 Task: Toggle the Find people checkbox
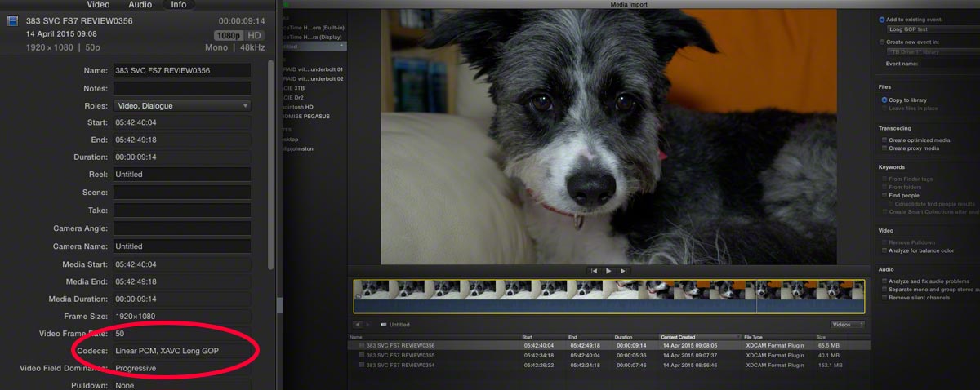pyautogui.click(x=884, y=196)
